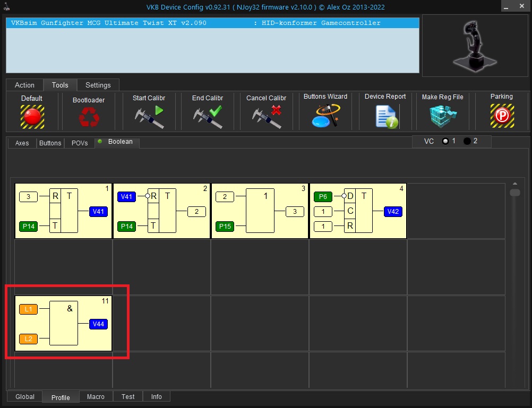532x408 pixels.
Task: Activate the Parking icon
Action: click(502, 116)
